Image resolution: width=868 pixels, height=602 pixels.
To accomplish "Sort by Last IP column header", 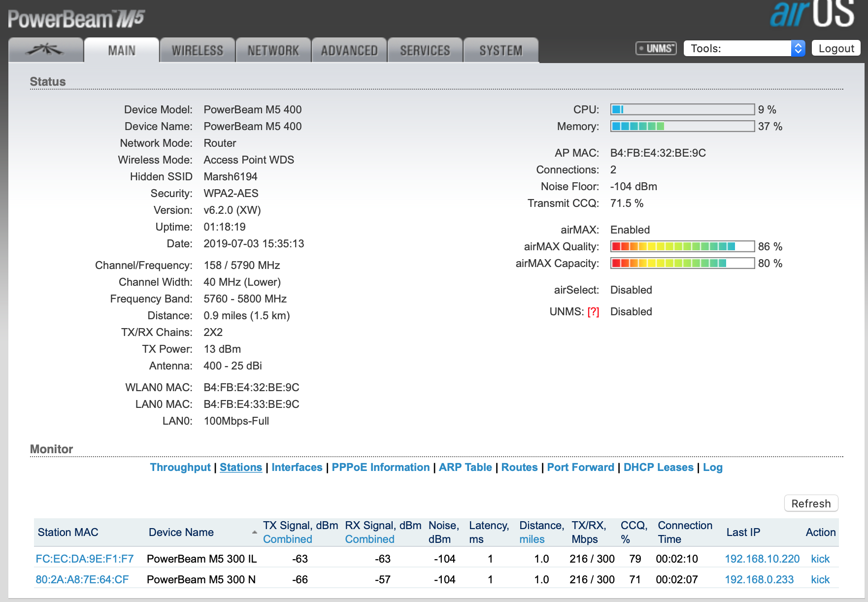I will [743, 533].
